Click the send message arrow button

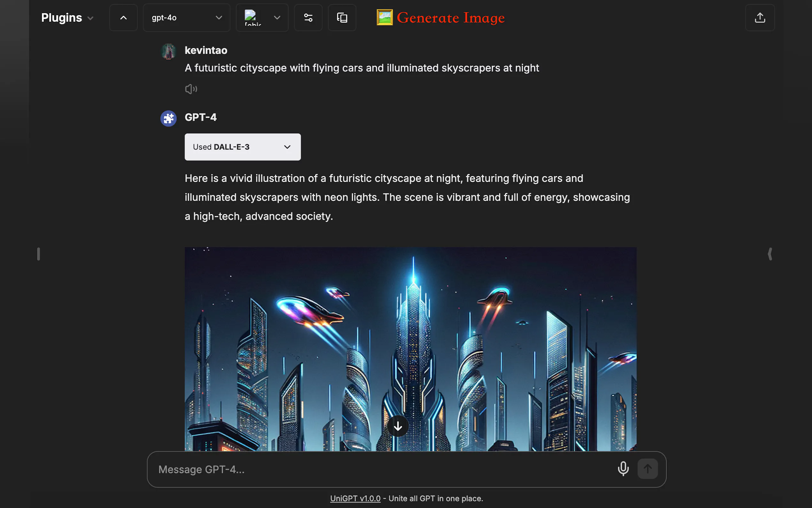coord(647,469)
